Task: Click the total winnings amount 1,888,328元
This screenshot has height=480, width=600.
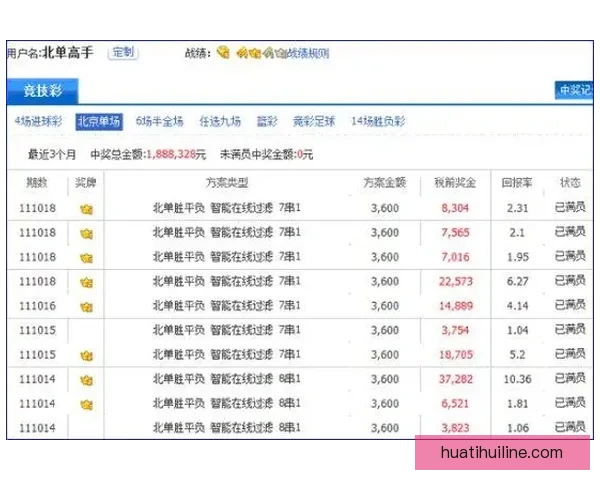Action: [x=176, y=154]
